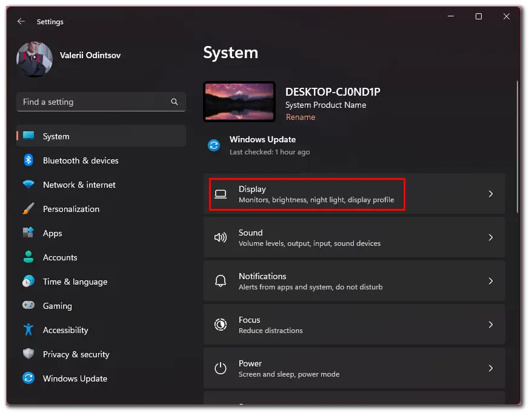Click the Focus target icon
The image size is (532, 416).
pyautogui.click(x=221, y=325)
